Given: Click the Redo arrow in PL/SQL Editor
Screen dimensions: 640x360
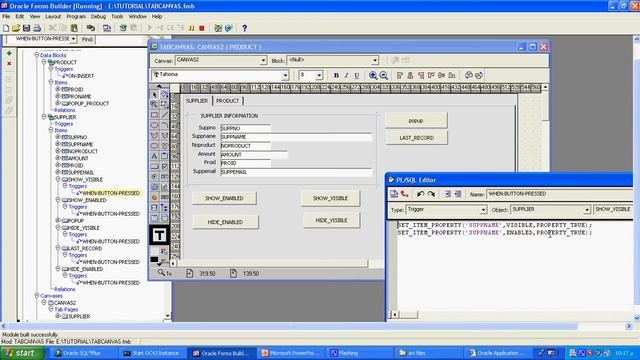Looking at the screenshot, I should tap(431, 194).
